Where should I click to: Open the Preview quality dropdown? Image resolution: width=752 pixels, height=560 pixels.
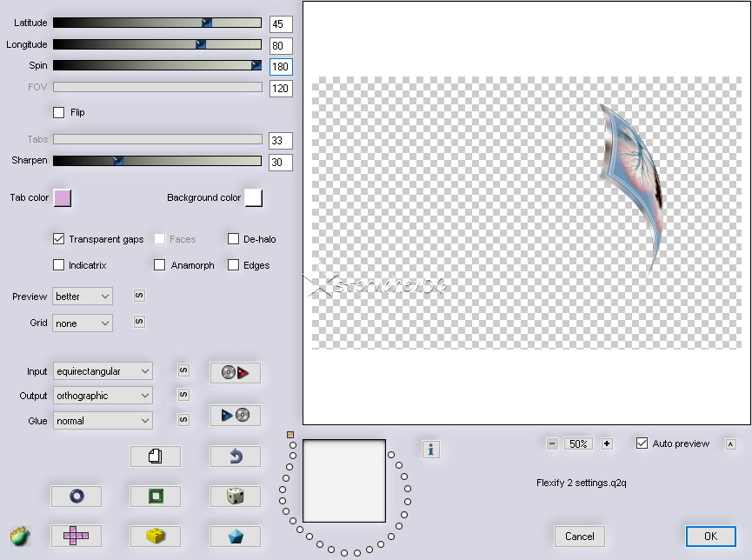(x=83, y=297)
